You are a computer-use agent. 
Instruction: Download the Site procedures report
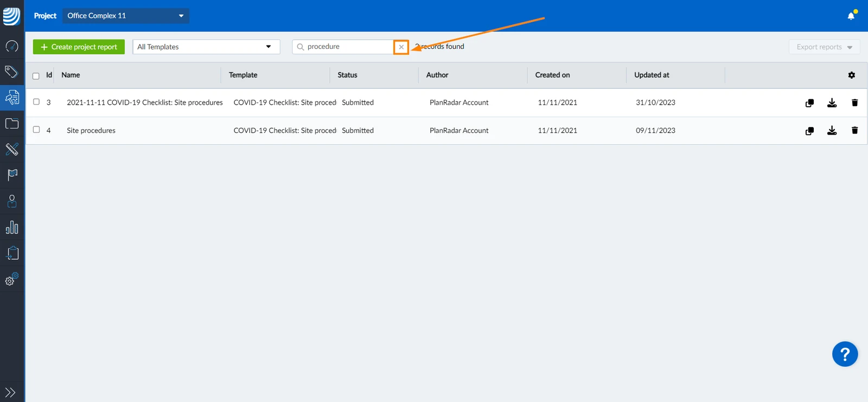click(832, 130)
